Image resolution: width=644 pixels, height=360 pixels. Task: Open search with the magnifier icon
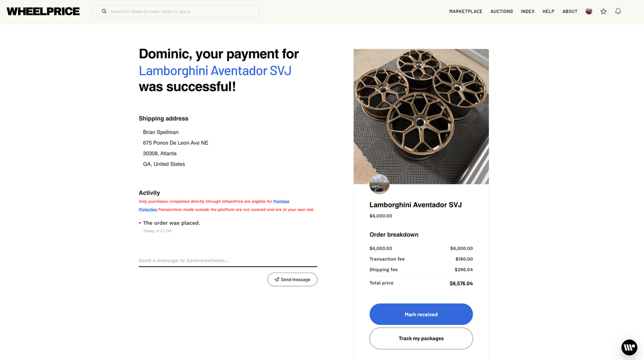tap(104, 11)
